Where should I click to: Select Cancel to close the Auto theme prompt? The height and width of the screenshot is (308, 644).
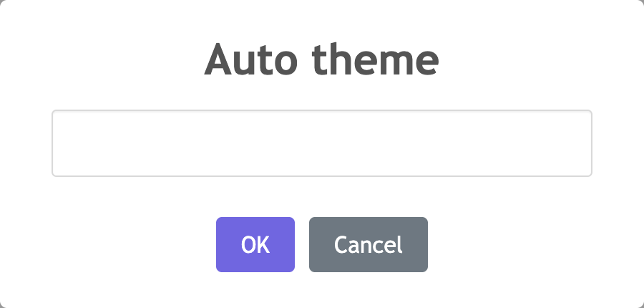(x=369, y=245)
